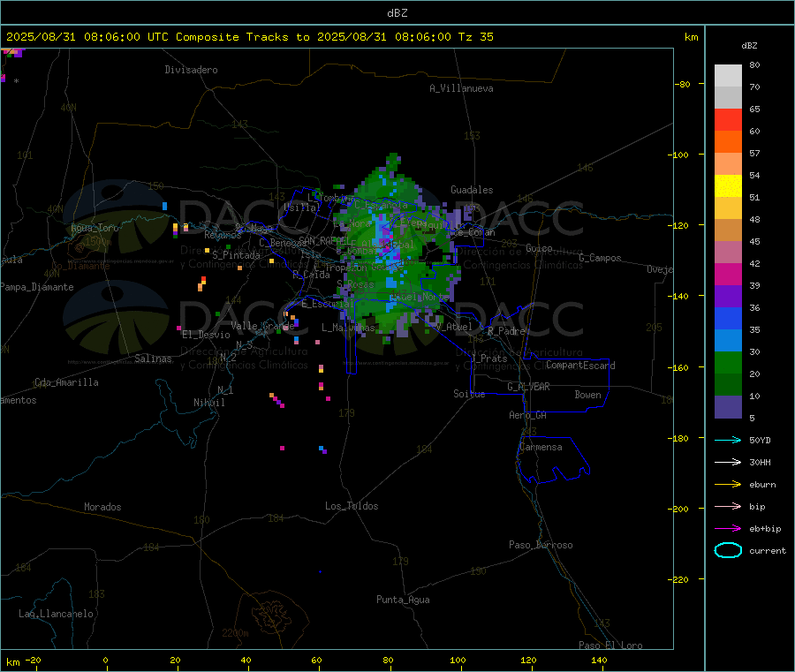Select the 'current' legend label
Viewport: 795px width, 672px height.
pos(768,551)
